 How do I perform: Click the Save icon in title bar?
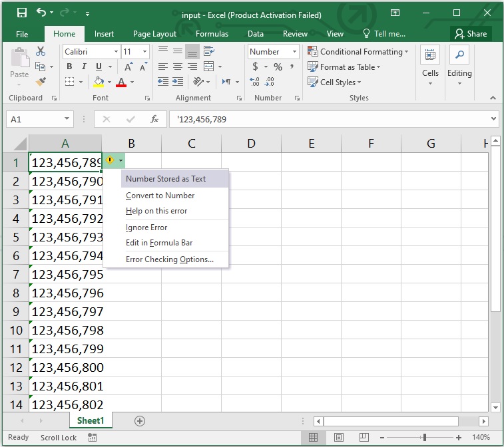[x=21, y=13]
